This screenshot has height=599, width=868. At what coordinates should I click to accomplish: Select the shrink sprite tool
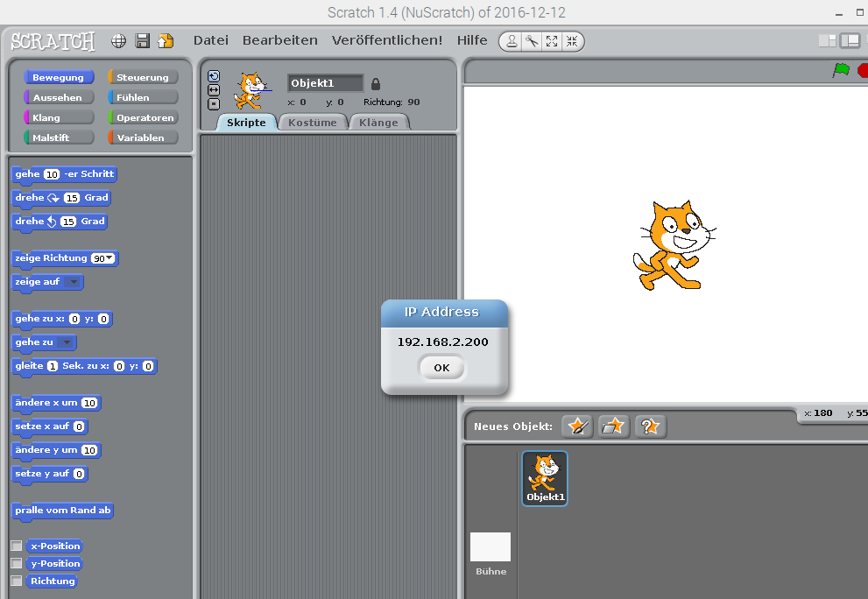click(572, 41)
